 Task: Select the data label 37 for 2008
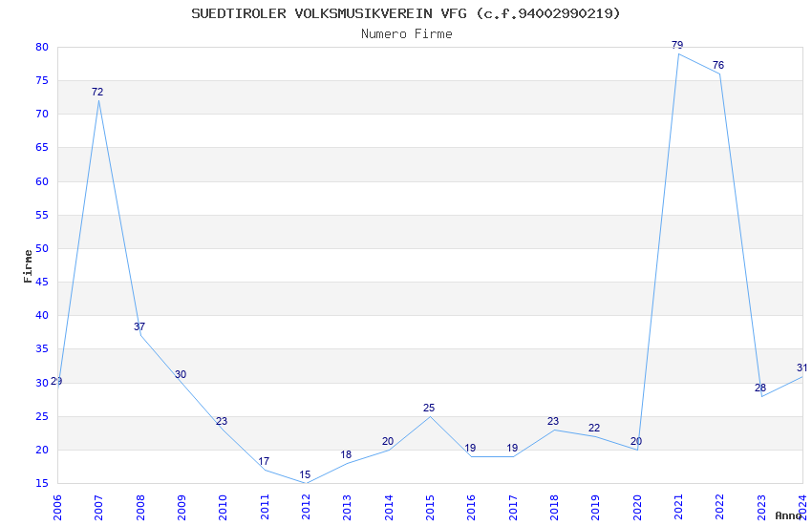tap(139, 326)
